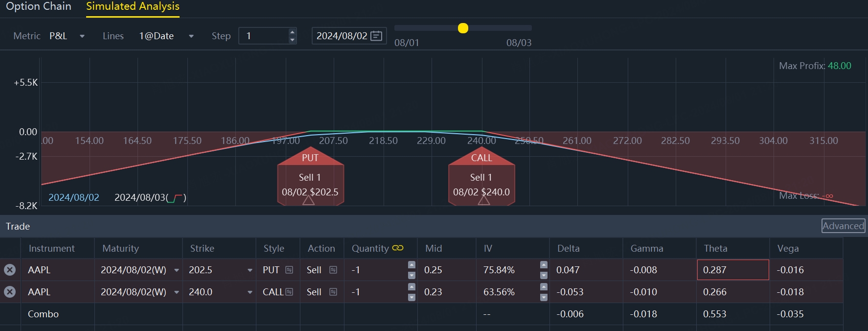868x331 pixels.
Task: Toggle the 2024/08/02 legend line
Action: pos(73,197)
